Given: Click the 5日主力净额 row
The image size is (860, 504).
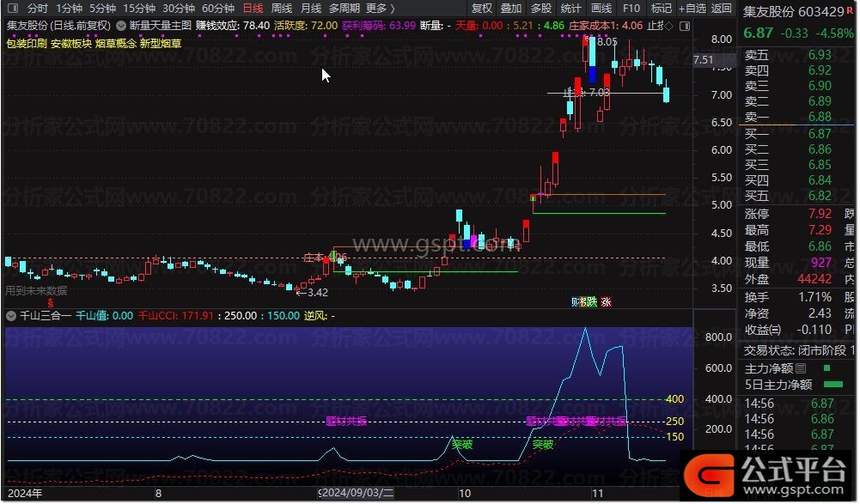Looking at the screenshot, I should click(x=796, y=385).
